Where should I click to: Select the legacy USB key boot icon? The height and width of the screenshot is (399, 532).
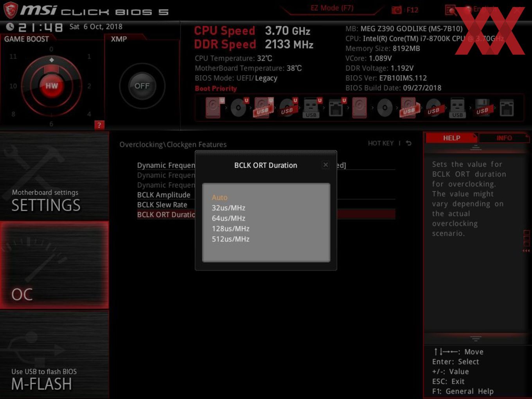[457, 108]
